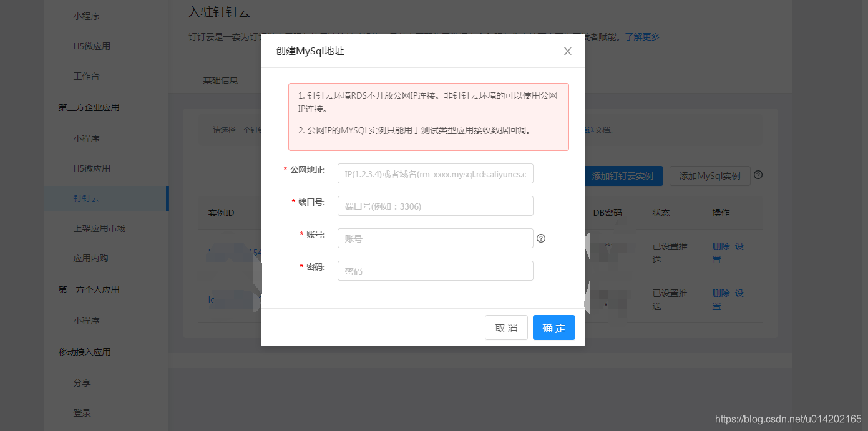Close the 创建MySql地址 dialog with X
Screen dimensions: 868x431
point(568,51)
